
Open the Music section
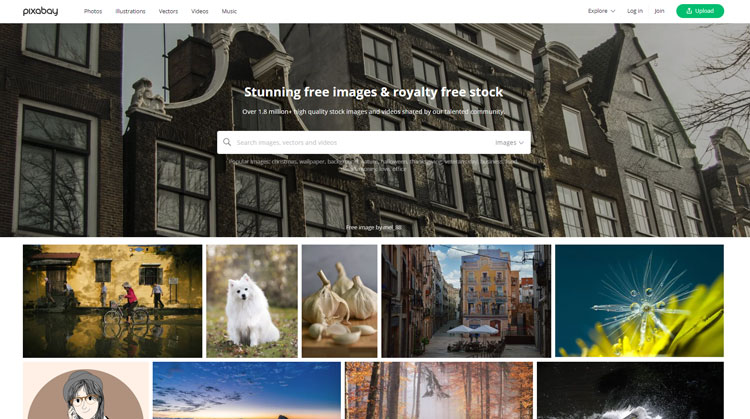pyautogui.click(x=229, y=11)
